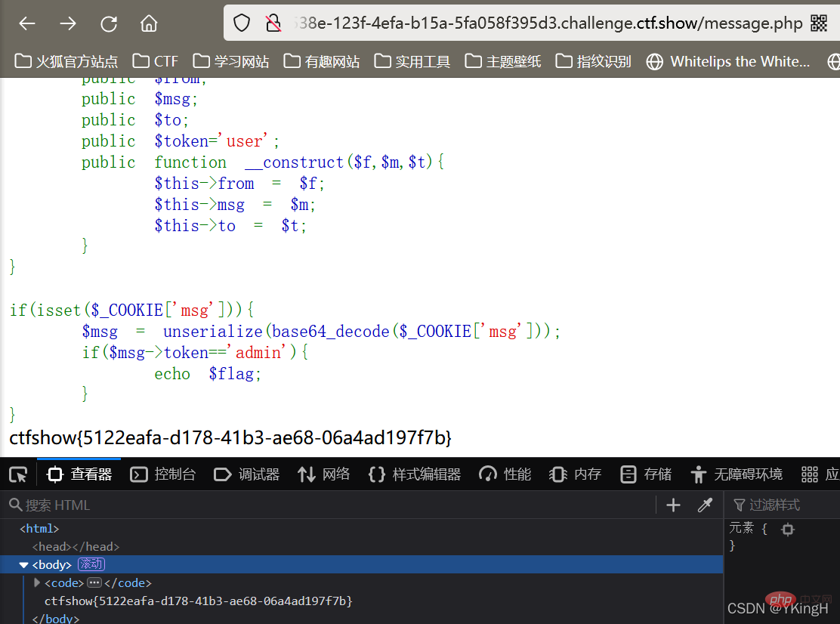Viewport: 840px width, 624px height.
Task: Reload the current page
Action: click(109, 23)
